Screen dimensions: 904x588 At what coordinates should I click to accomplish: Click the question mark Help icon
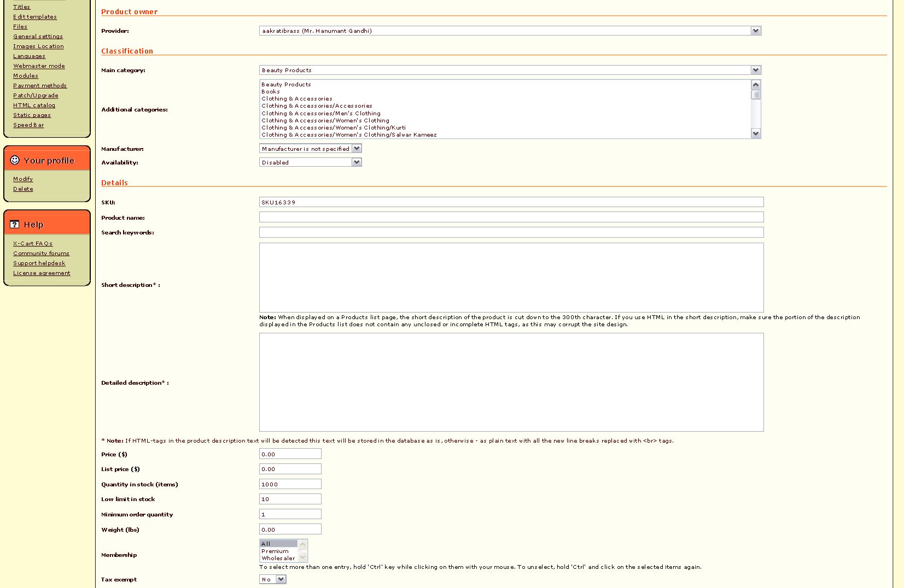tap(15, 225)
